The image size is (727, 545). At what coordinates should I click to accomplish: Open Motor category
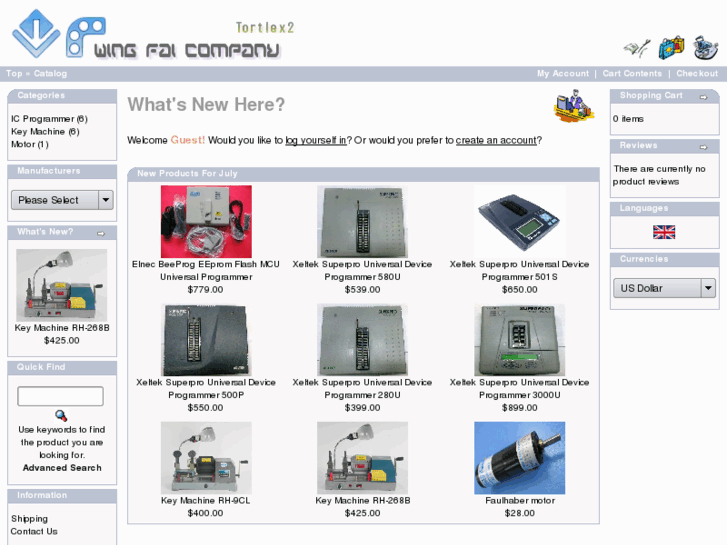pyautogui.click(x=30, y=144)
